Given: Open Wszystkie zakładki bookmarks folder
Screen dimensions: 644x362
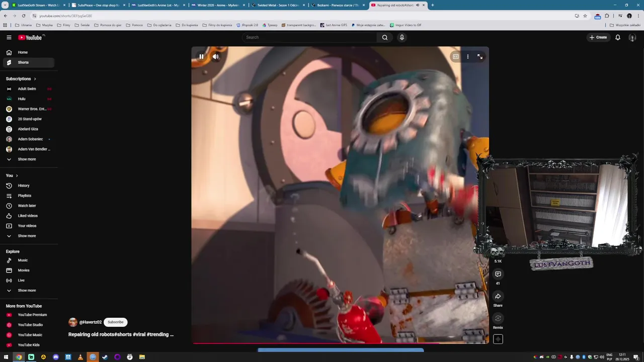Looking at the screenshot, I should click(625, 25).
